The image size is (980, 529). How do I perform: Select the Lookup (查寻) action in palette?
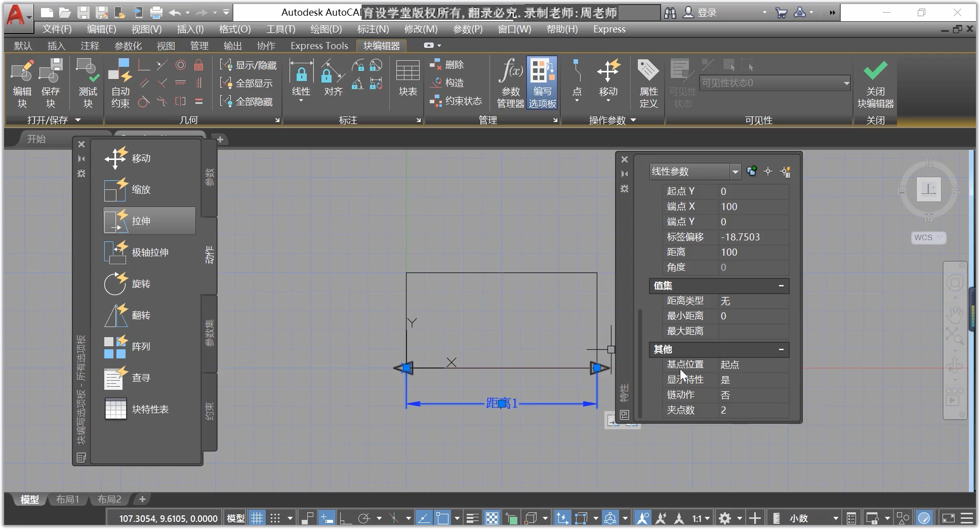point(149,378)
